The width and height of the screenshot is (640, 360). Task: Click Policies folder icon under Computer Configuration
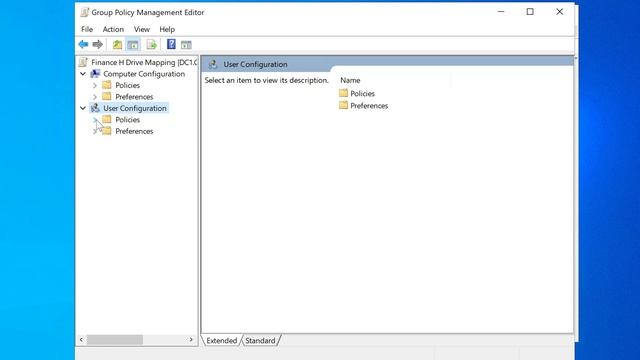click(107, 85)
